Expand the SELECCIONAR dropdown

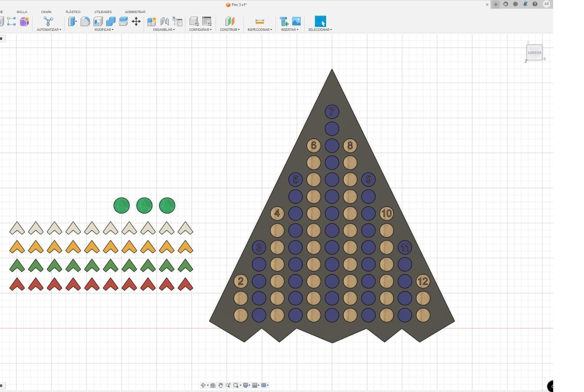[320, 30]
